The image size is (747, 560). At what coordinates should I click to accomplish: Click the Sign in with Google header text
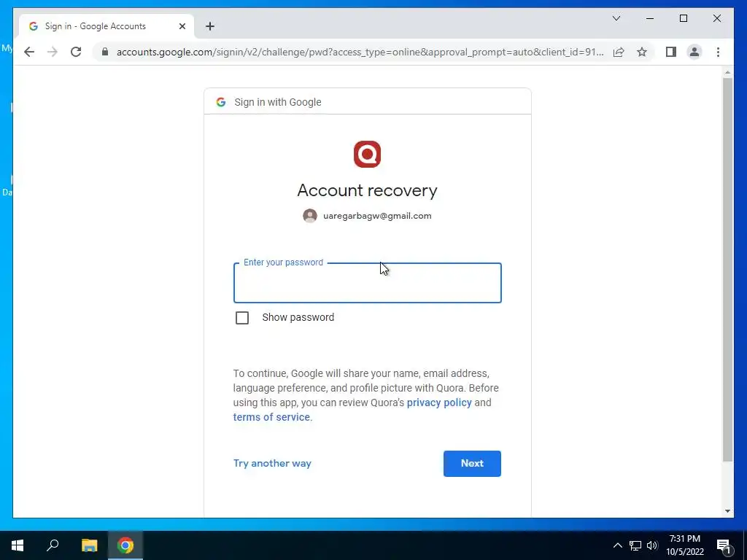coord(278,102)
